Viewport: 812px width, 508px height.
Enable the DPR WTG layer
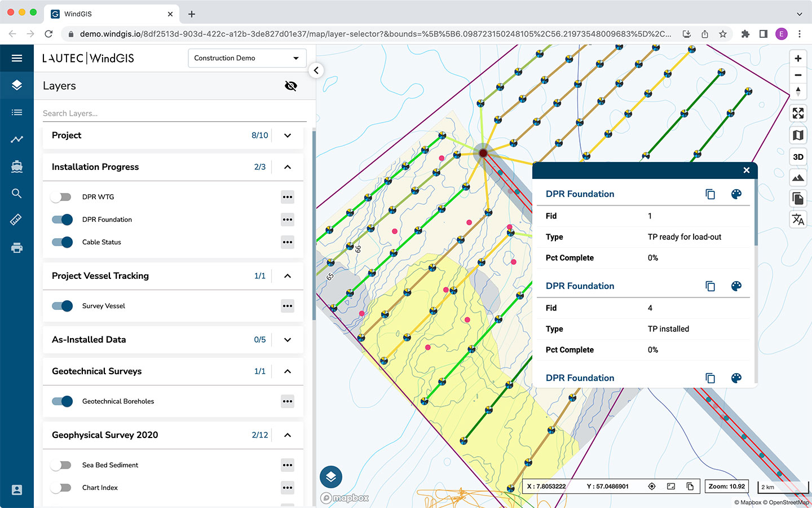[61, 197]
